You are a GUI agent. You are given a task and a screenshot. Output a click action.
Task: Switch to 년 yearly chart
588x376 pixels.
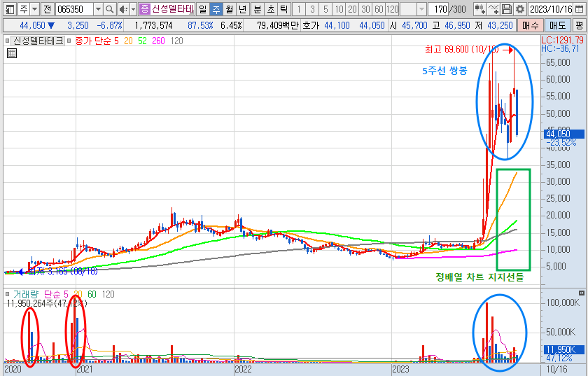coord(243,9)
